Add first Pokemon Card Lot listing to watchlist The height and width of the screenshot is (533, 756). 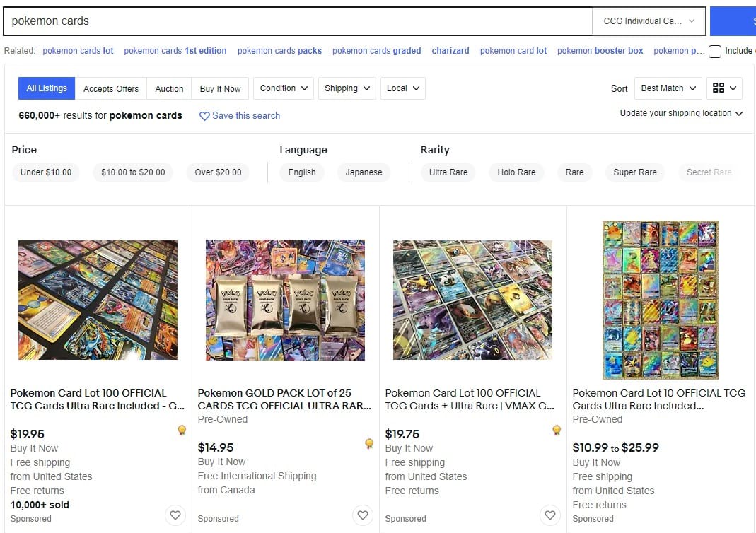[x=175, y=515]
